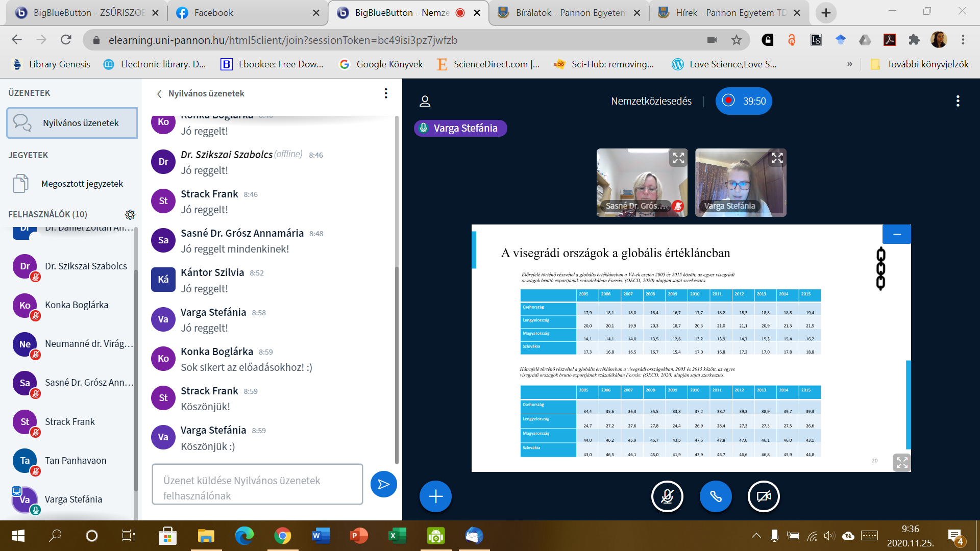Click user Tan Panhavaon in list
Image resolution: width=980 pixels, height=551 pixels.
76,460
